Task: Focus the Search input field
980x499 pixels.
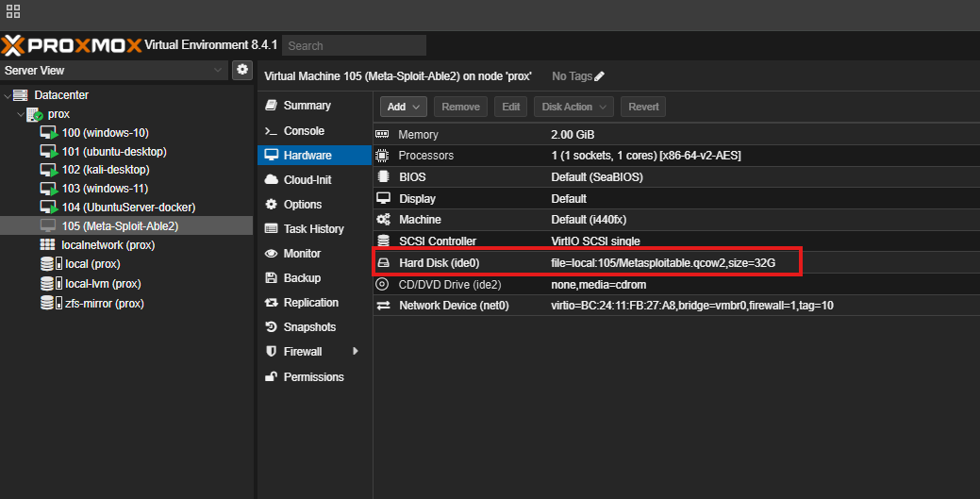Action: click(x=355, y=45)
